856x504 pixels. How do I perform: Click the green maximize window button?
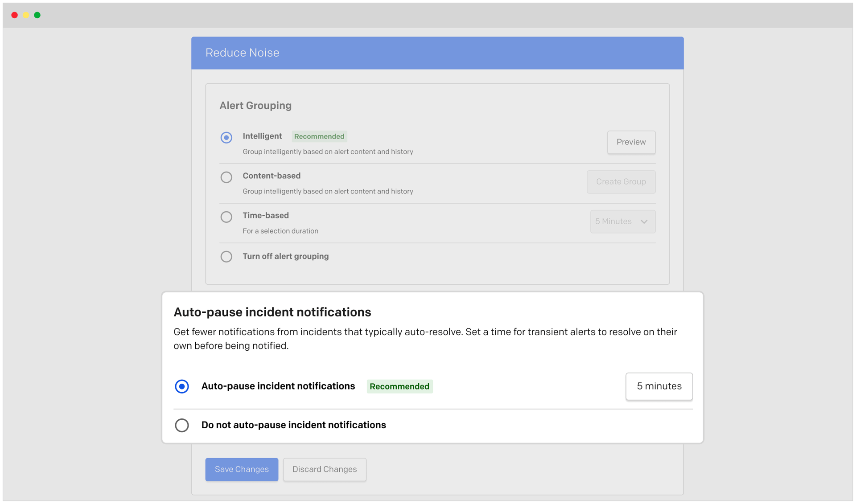point(37,15)
